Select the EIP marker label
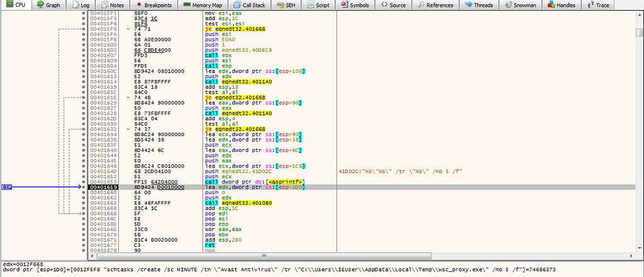This screenshot has width=644, height=277. 6,187
